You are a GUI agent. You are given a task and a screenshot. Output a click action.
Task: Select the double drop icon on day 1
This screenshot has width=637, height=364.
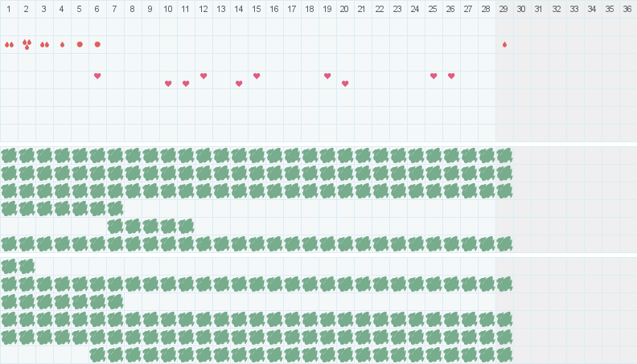[9, 44]
